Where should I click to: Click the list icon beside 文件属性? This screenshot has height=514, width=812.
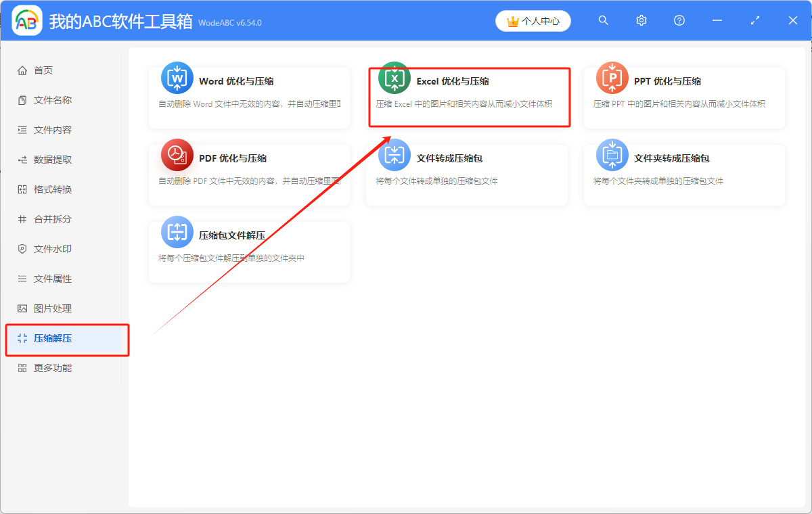tap(22, 279)
